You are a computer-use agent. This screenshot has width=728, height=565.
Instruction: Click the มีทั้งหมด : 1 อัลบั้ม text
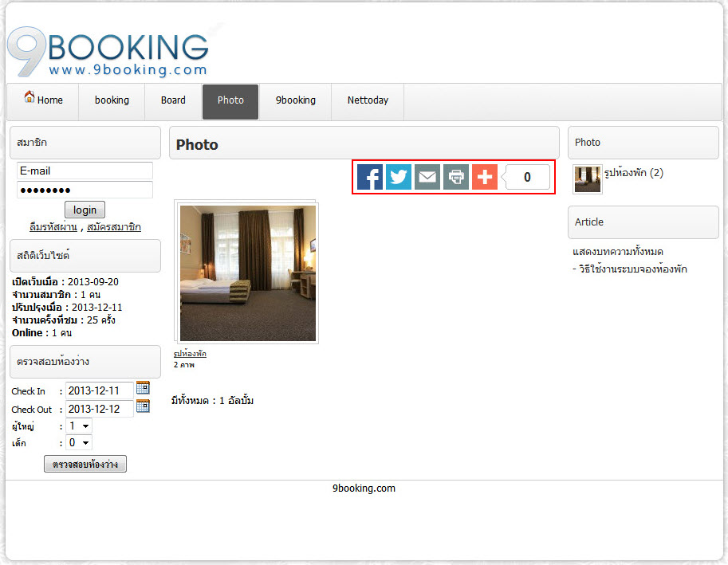212,400
